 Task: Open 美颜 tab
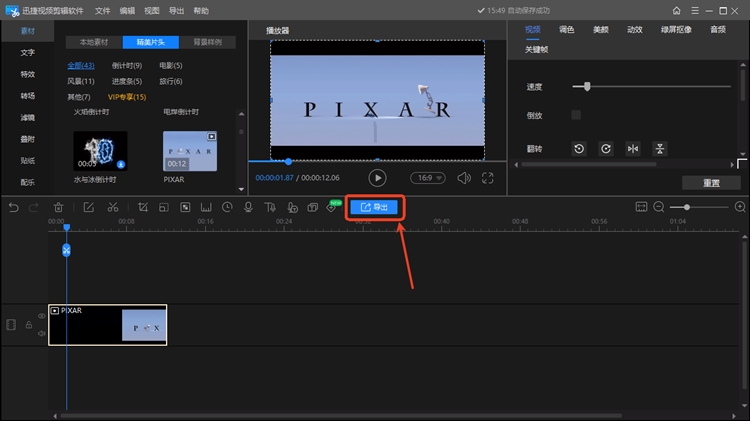(x=601, y=30)
